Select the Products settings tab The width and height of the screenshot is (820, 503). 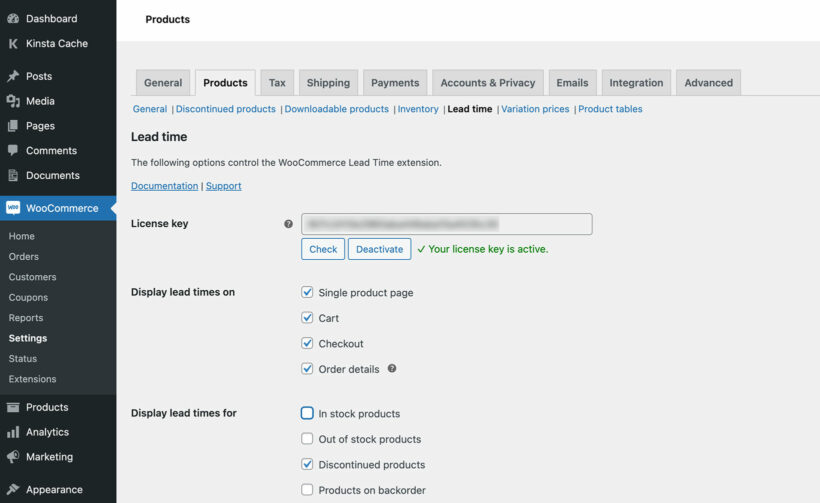coord(225,83)
